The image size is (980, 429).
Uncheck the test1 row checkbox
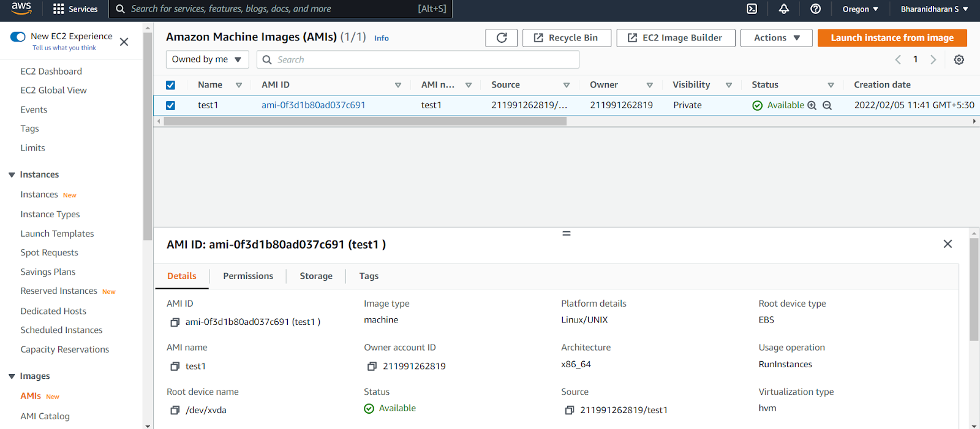[170, 105]
